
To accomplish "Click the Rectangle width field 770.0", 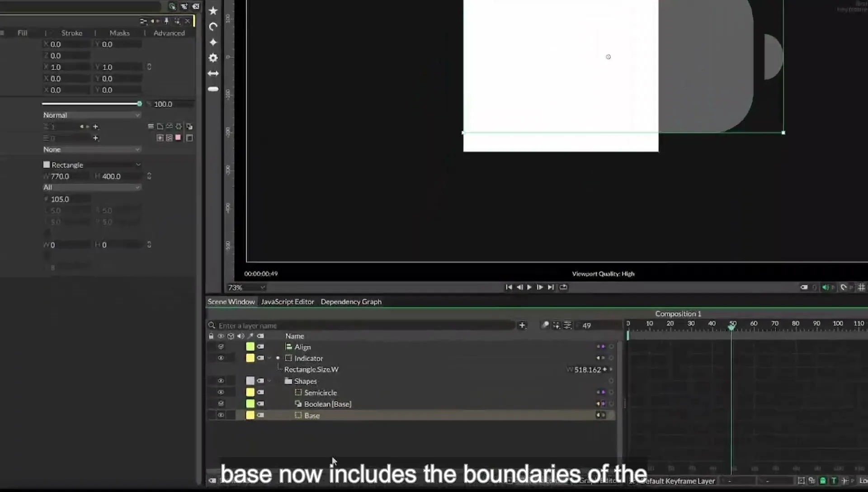I will (68, 176).
